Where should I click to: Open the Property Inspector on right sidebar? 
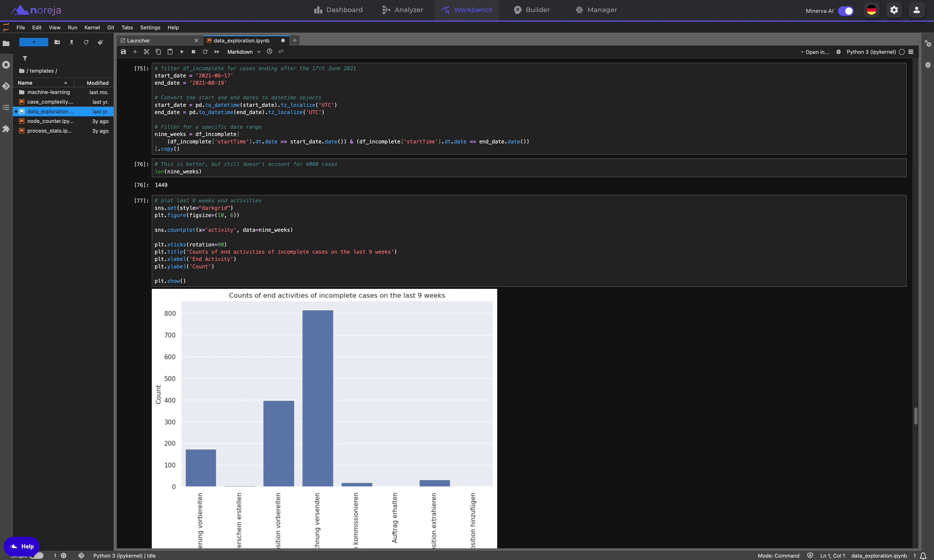point(928,43)
